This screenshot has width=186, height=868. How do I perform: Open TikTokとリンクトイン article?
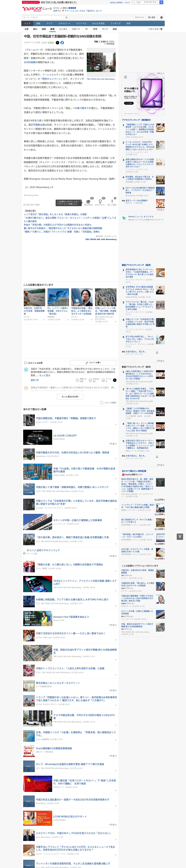pyautogui.click(x=85, y=583)
